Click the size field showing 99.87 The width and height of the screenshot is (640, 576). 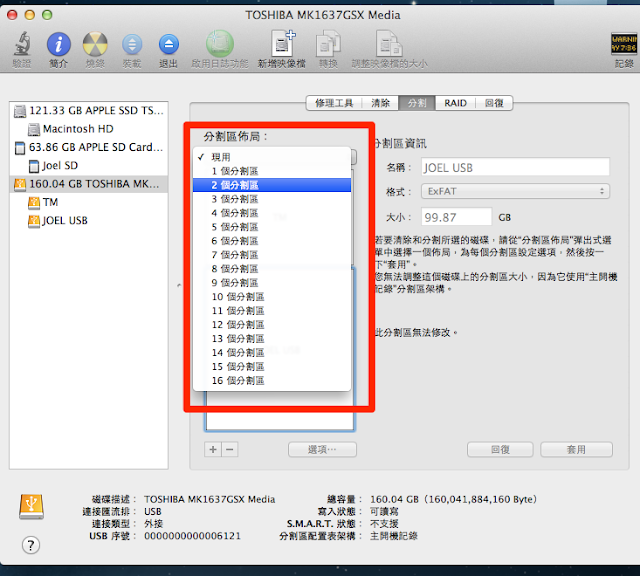coord(456,217)
